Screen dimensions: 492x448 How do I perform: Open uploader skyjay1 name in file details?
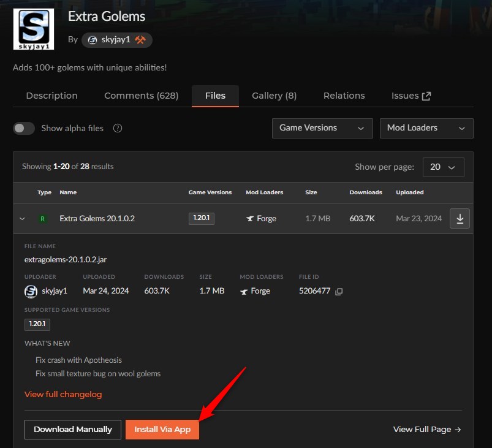tap(55, 290)
